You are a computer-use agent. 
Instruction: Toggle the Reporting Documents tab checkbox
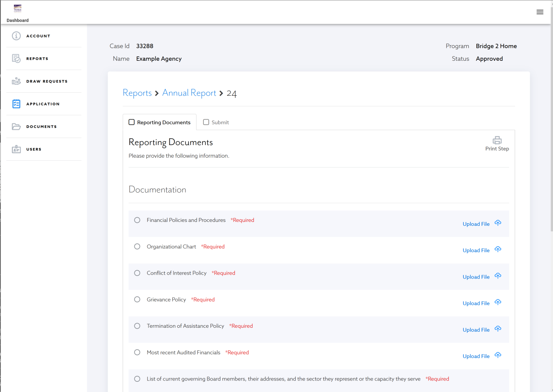coord(131,122)
